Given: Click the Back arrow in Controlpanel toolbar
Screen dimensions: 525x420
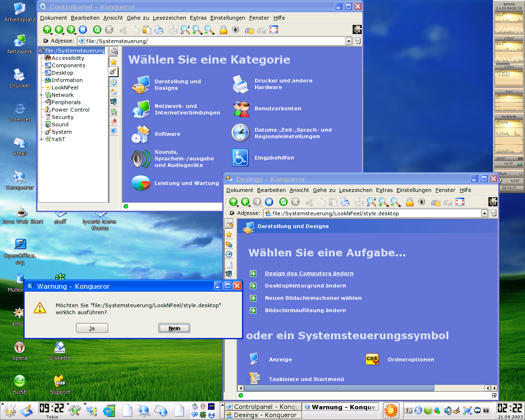Looking at the screenshot, I should click(x=59, y=30).
